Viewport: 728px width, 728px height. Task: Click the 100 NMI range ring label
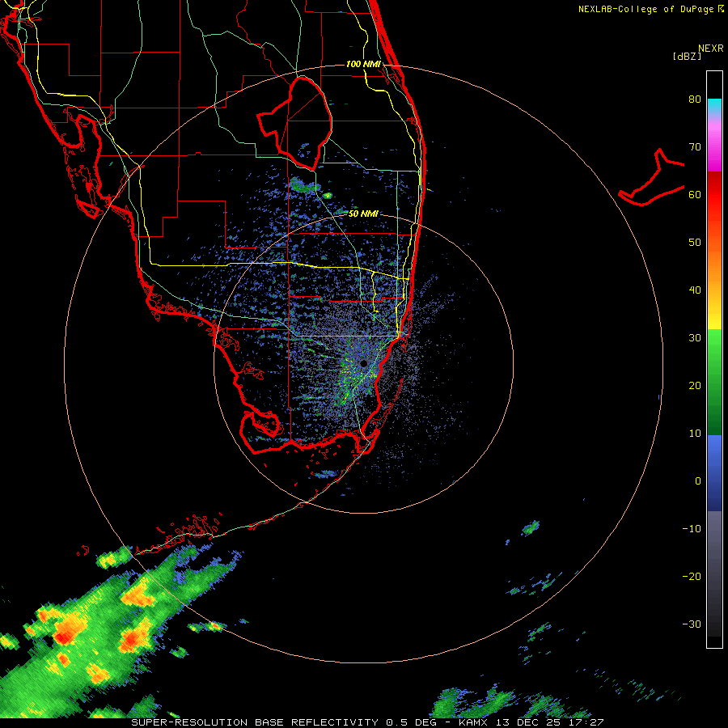point(363,64)
